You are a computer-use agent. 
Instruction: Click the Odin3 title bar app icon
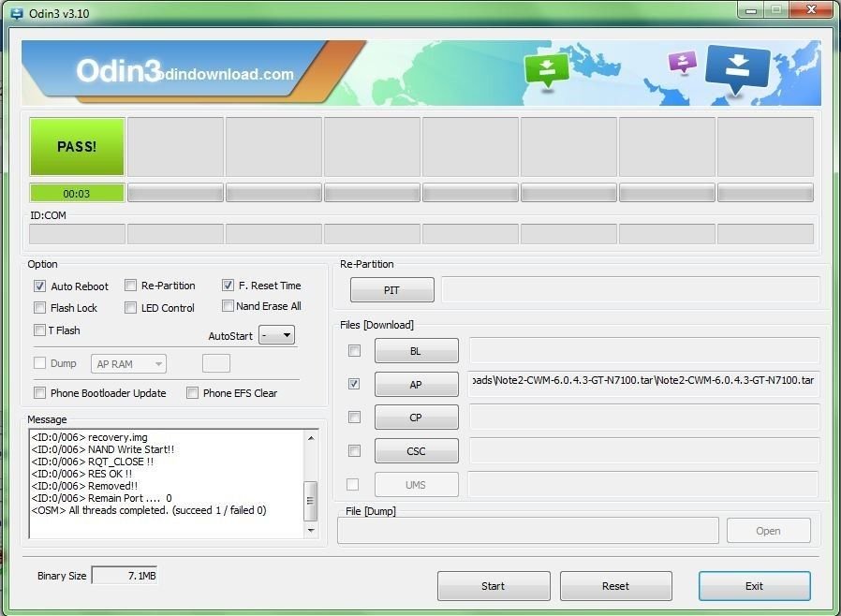(17, 13)
